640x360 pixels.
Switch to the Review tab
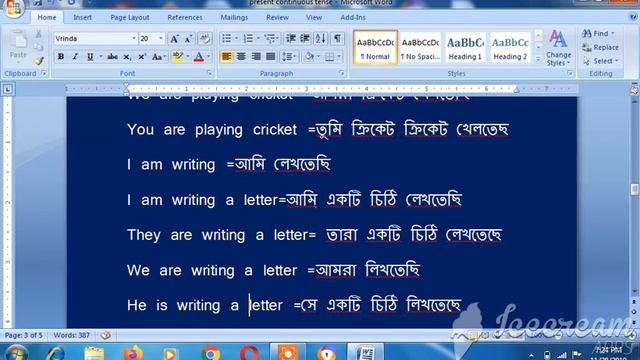point(278,18)
